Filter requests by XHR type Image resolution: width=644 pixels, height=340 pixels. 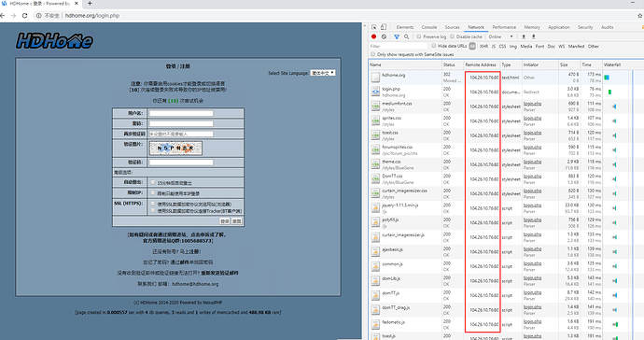point(483,47)
